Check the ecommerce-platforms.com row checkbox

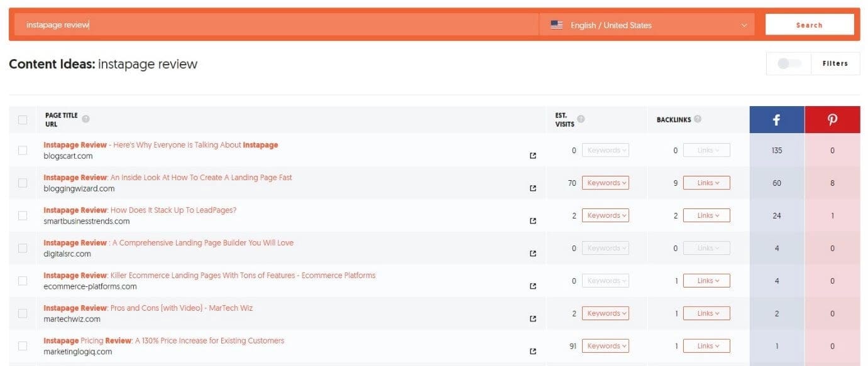pos(23,281)
